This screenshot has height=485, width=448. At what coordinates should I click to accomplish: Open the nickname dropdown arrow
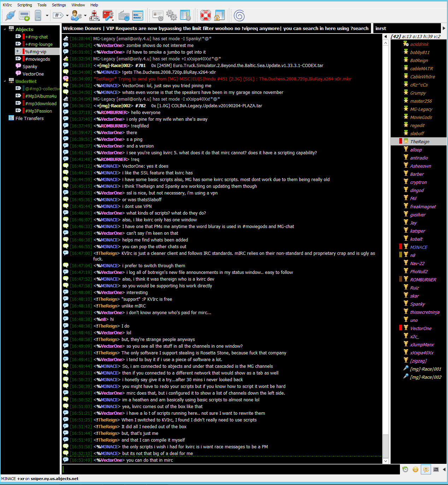click(85, 16)
